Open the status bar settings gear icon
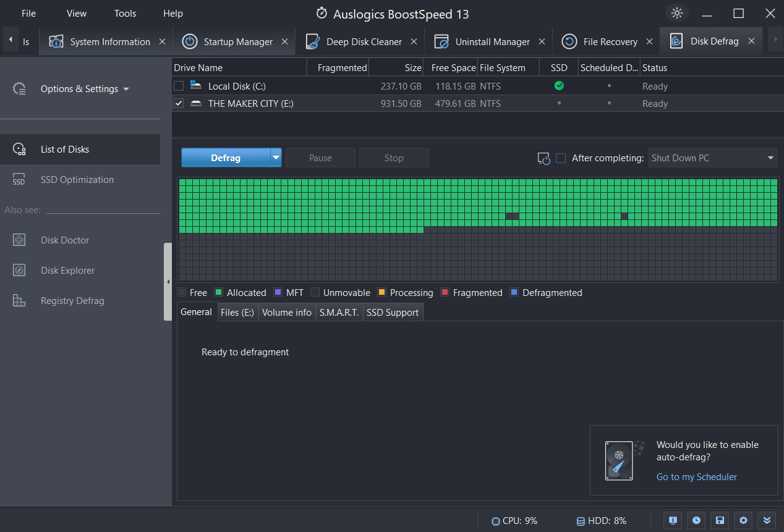Viewport: 784px width, 532px height. tap(743, 520)
